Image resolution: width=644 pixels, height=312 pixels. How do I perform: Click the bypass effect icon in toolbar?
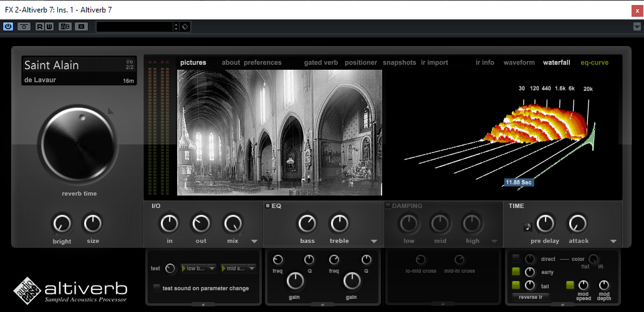[24, 27]
